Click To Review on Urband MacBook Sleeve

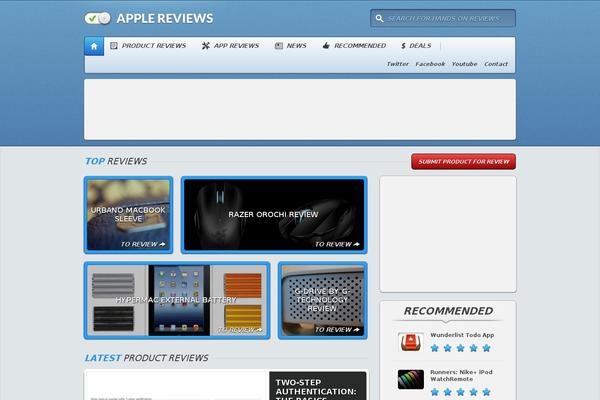coord(143,244)
